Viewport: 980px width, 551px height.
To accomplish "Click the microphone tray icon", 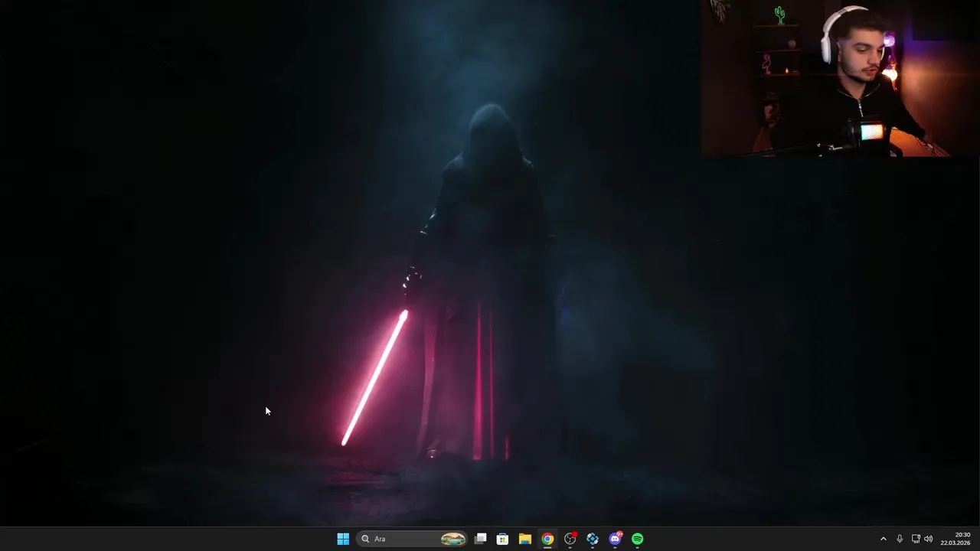I will pyautogui.click(x=900, y=539).
